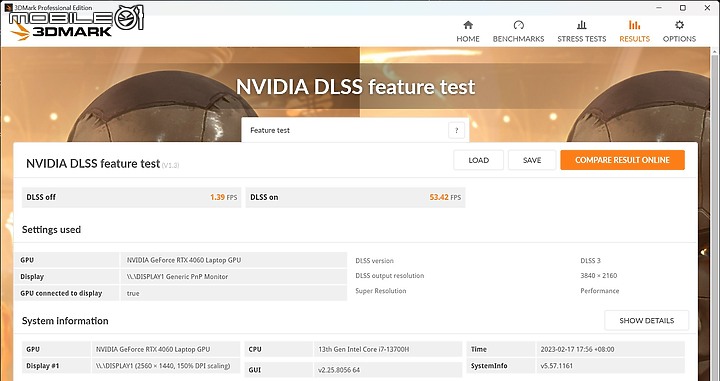
Task: Select the Results tab
Action: [634, 32]
